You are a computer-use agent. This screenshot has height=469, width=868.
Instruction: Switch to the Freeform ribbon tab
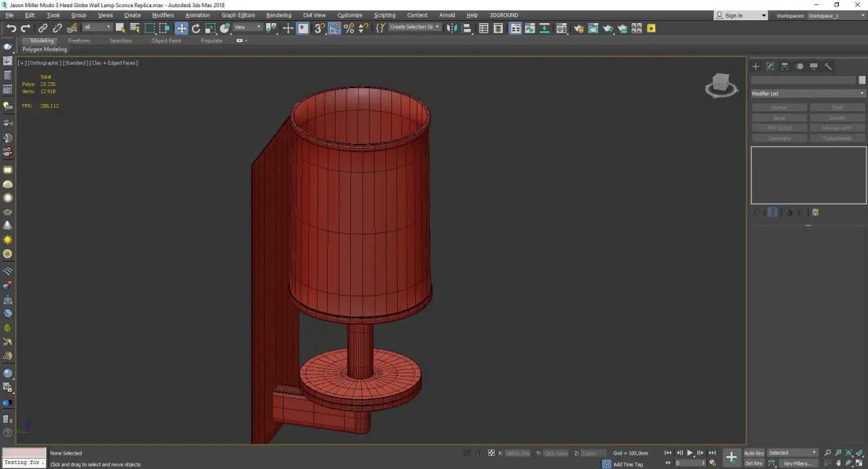[x=79, y=40]
